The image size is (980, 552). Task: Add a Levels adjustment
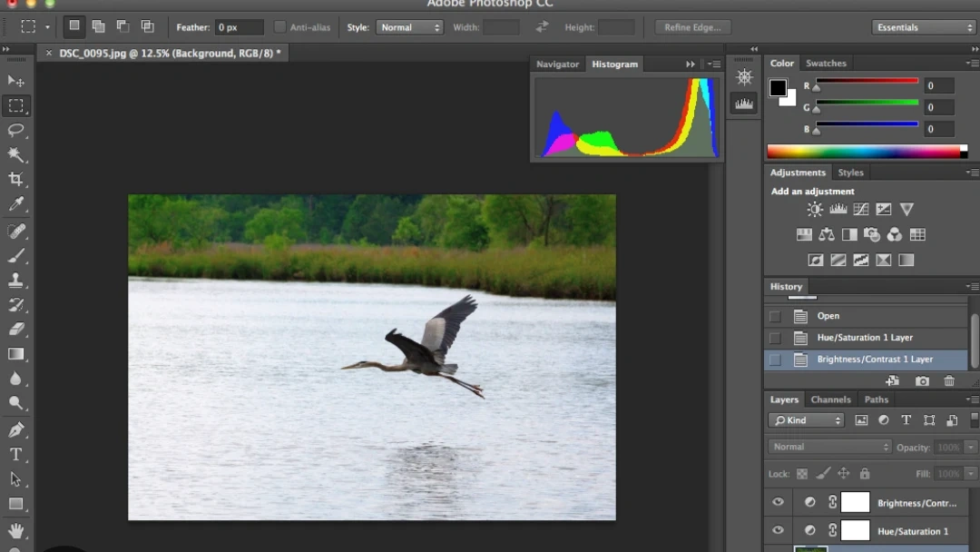pyautogui.click(x=838, y=210)
